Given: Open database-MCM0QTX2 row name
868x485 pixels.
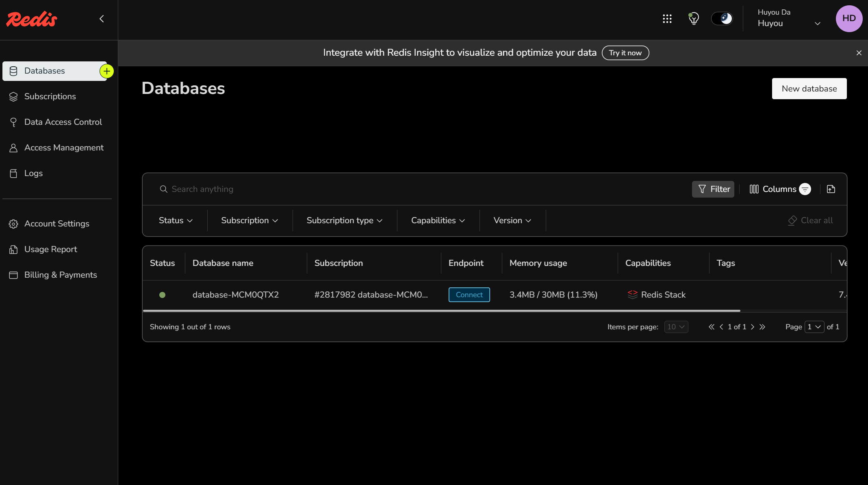Looking at the screenshot, I should tap(236, 295).
